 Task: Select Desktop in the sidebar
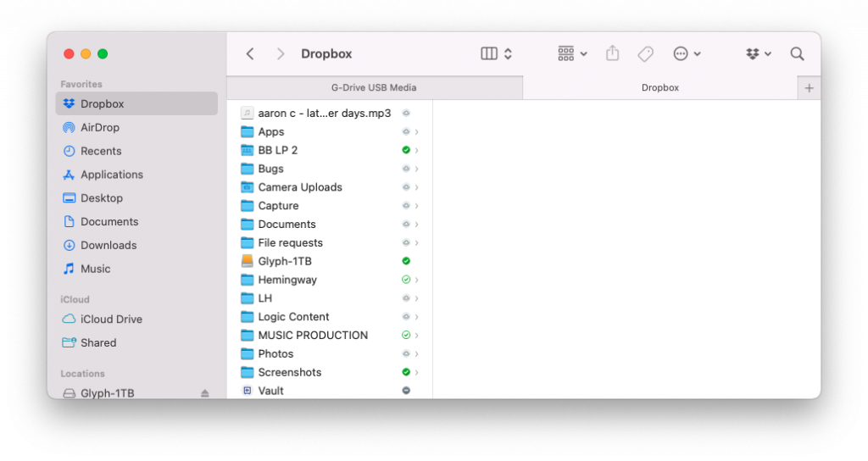tap(136, 198)
